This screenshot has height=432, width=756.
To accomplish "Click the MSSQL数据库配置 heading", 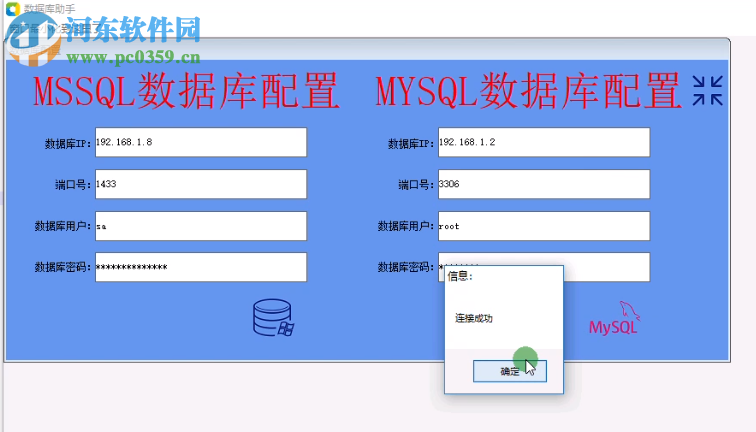I will click(x=186, y=90).
